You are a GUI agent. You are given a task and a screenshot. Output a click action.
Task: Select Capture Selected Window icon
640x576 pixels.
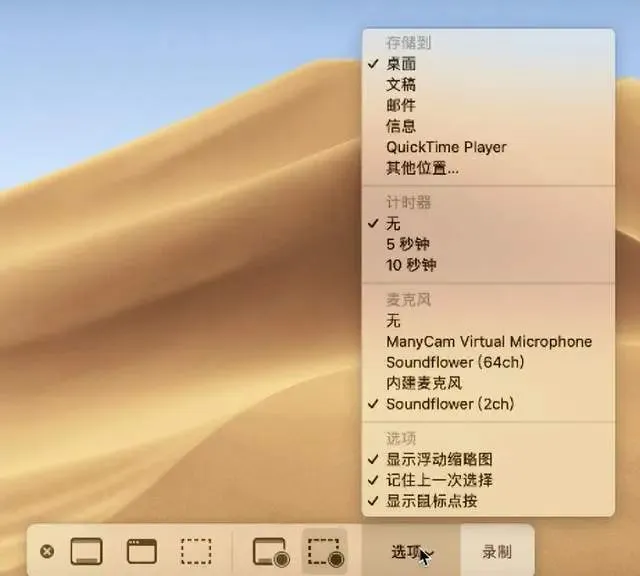[x=142, y=552]
